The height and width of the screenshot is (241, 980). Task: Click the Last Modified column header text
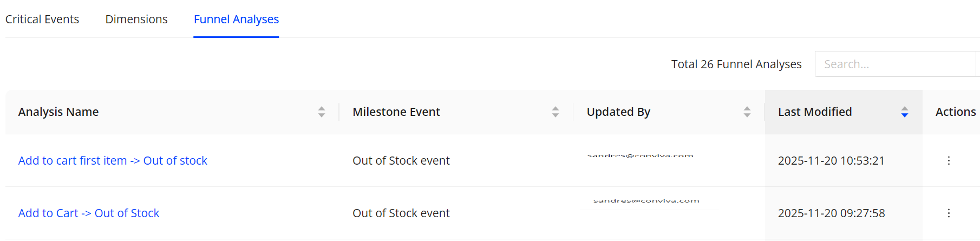coord(815,112)
